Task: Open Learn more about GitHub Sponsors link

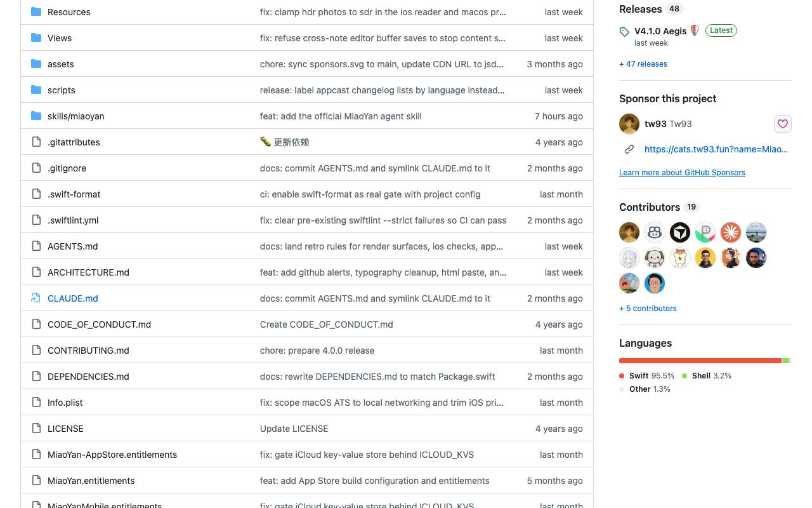Action: pyautogui.click(x=682, y=173)
